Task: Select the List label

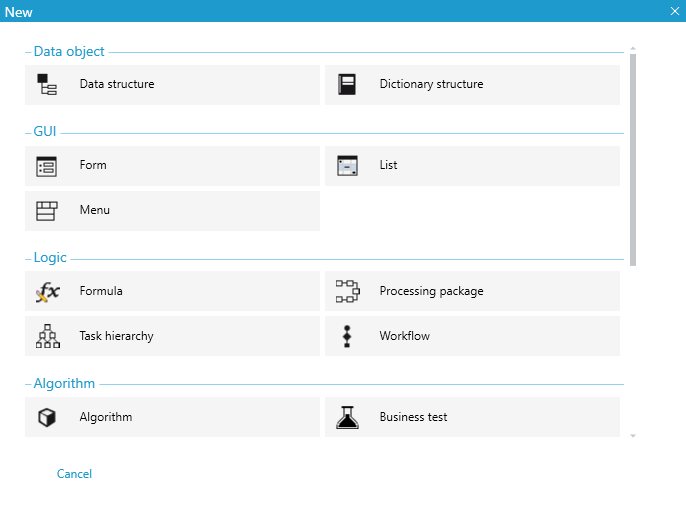Action: click(388, 165)
